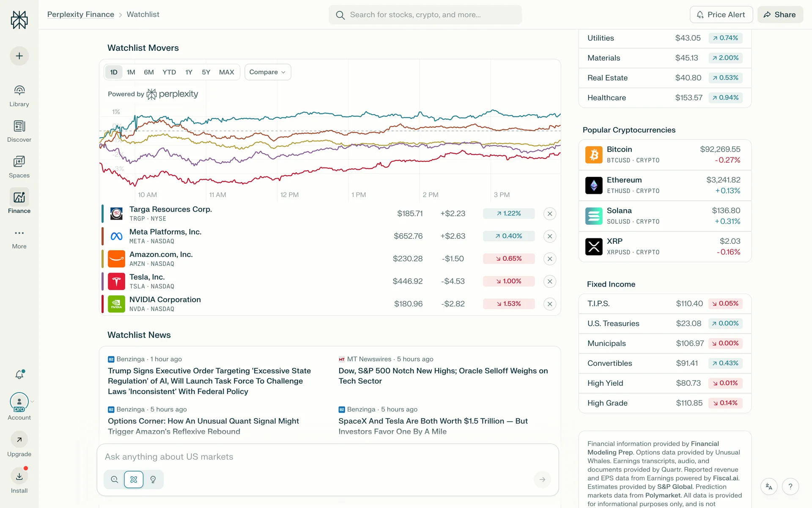The height and width of the screenshot is (508, 812).
Task: Click the help question mark icon
Action: click(790, 486)
